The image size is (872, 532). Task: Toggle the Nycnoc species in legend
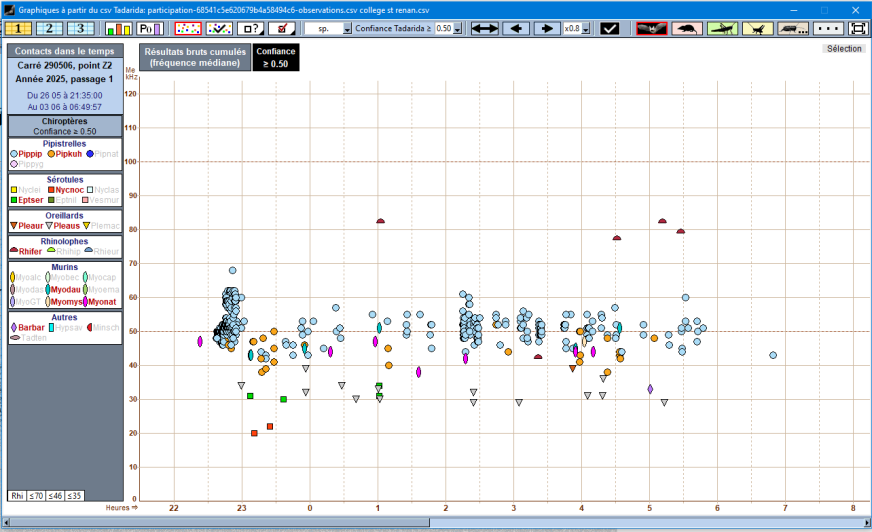[66, 188]
